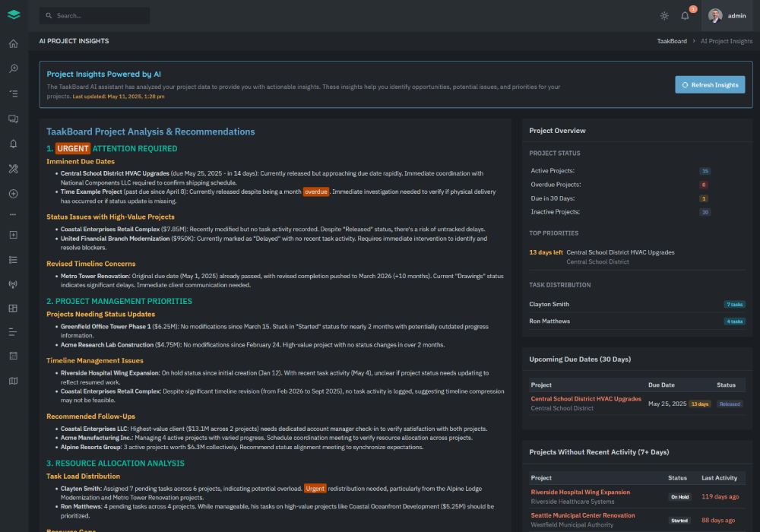
Task: Click the Started status badge
Action: pyautogui.click(x=679, y=521)
